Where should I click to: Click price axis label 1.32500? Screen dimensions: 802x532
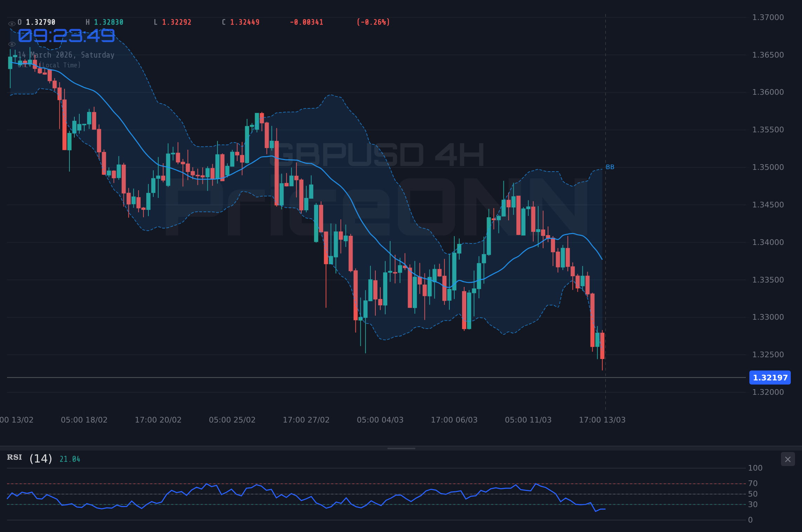(768, 355)
